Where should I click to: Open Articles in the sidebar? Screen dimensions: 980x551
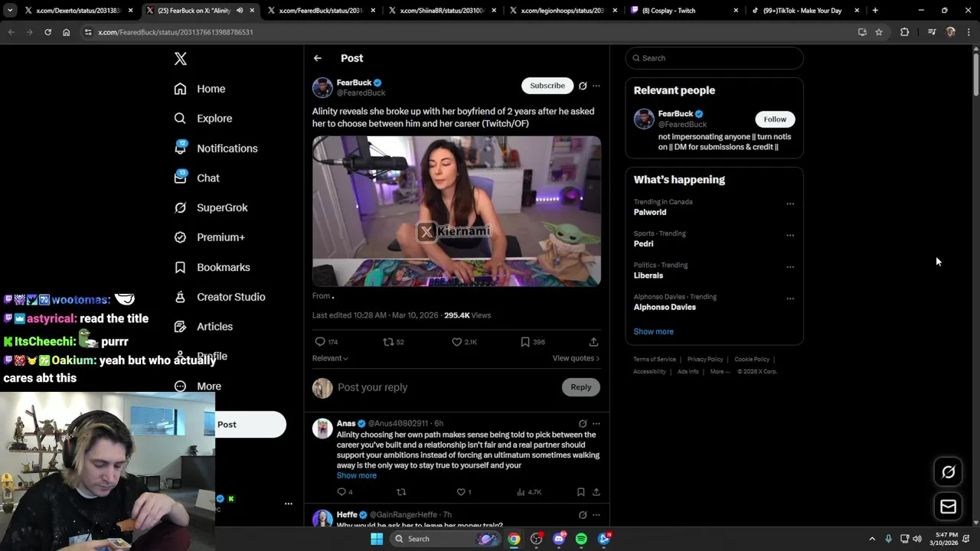point(204,327)
